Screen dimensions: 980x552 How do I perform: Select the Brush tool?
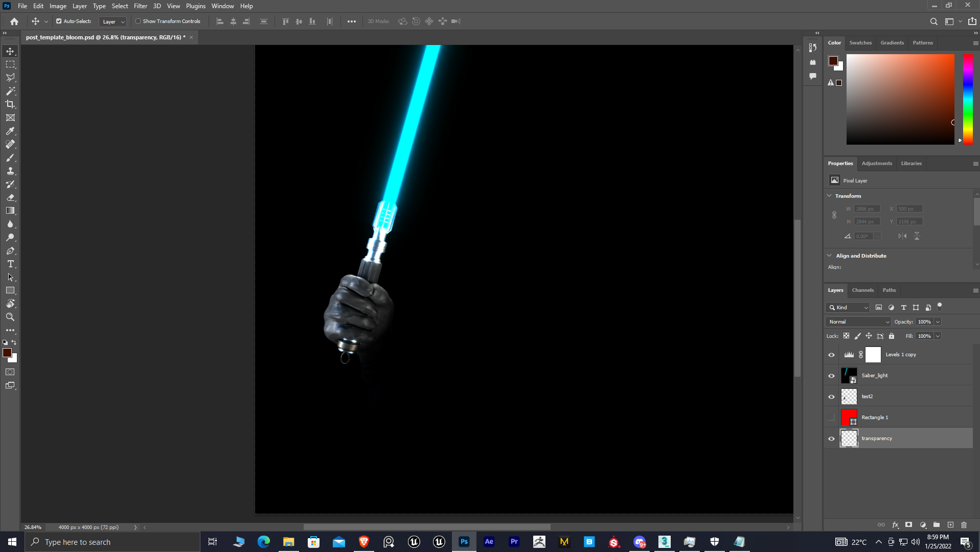point(10,157)
